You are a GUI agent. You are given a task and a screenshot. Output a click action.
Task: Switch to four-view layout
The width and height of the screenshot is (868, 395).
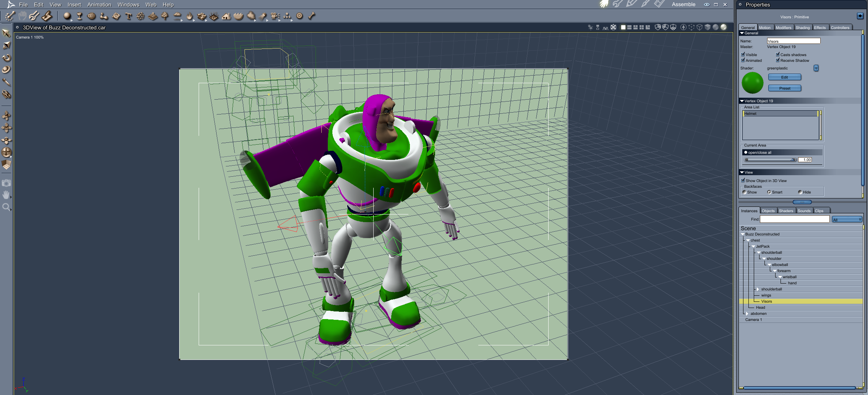click(x=642, y=27)
